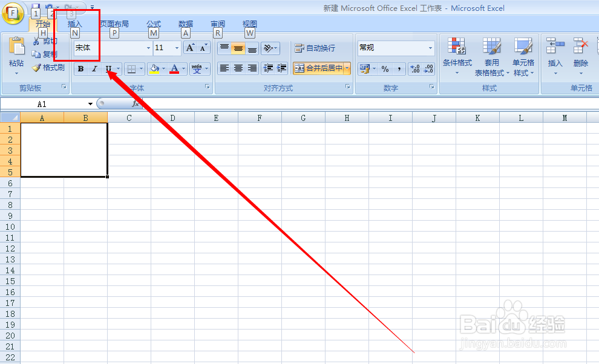Image resolution: width=599 pixels, height=364 pixels.
Task: Open underline style dropdown arrow
Action: 118,69
